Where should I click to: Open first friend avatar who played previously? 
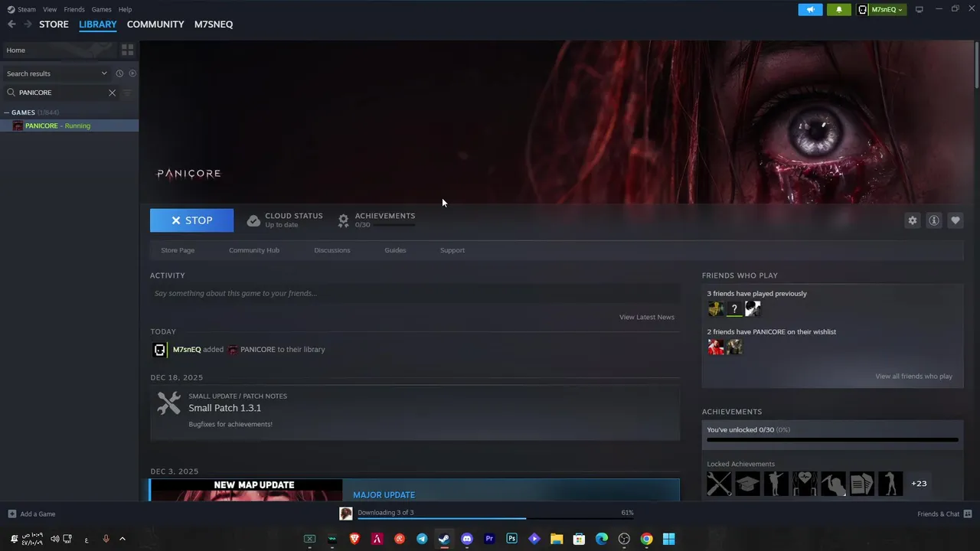pos(715,308)
